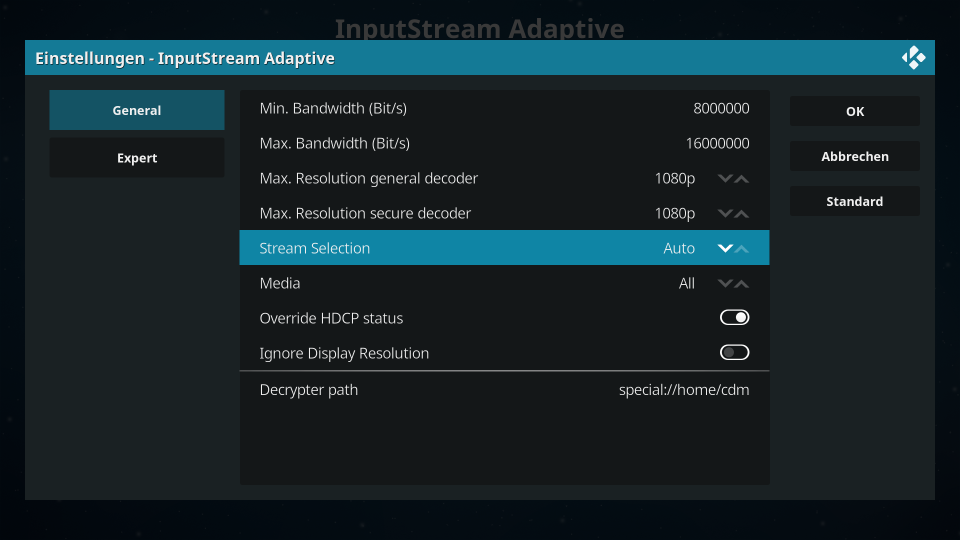Click the Kodi logo icon in header
This screenshot has width=960, height=540.
tap(913, 58)
